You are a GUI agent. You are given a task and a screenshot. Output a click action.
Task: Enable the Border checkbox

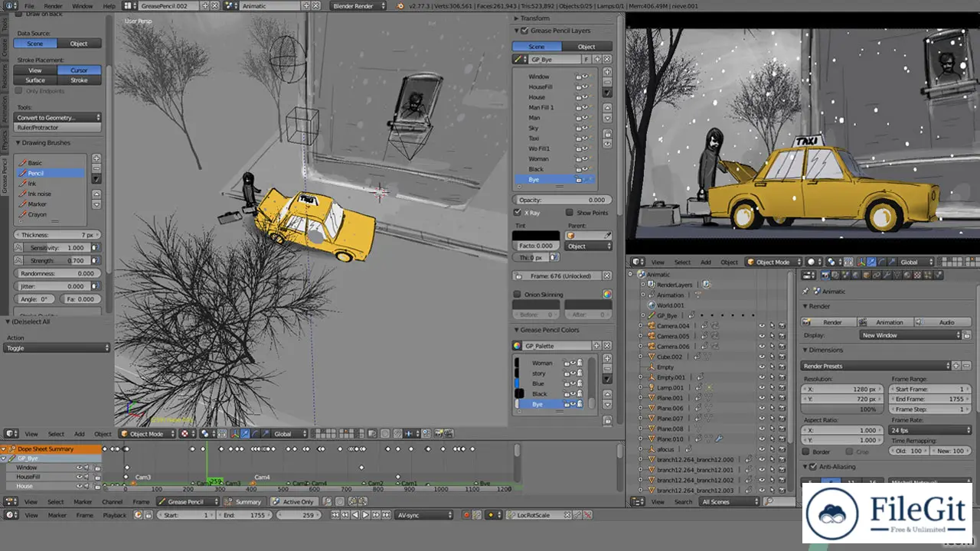click(x=806, y=452)
